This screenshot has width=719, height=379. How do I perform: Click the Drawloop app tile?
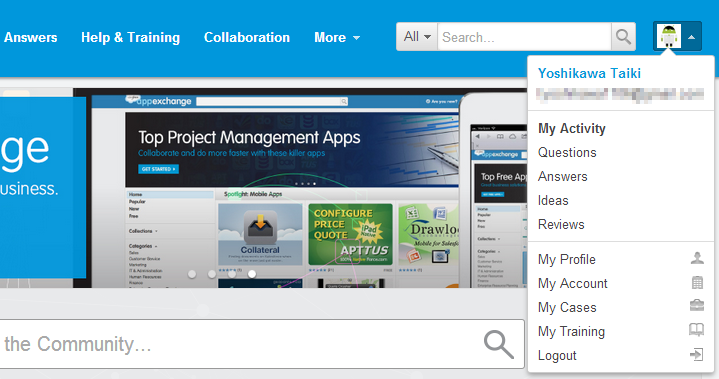point(429,234)
